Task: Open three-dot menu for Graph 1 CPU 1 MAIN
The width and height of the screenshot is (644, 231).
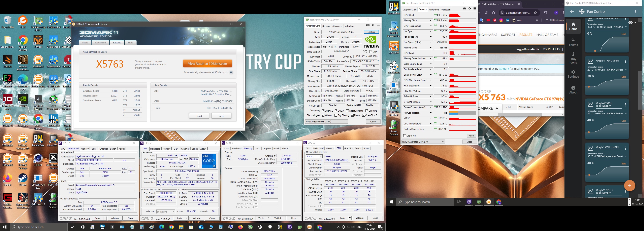Action: (625, 148)
